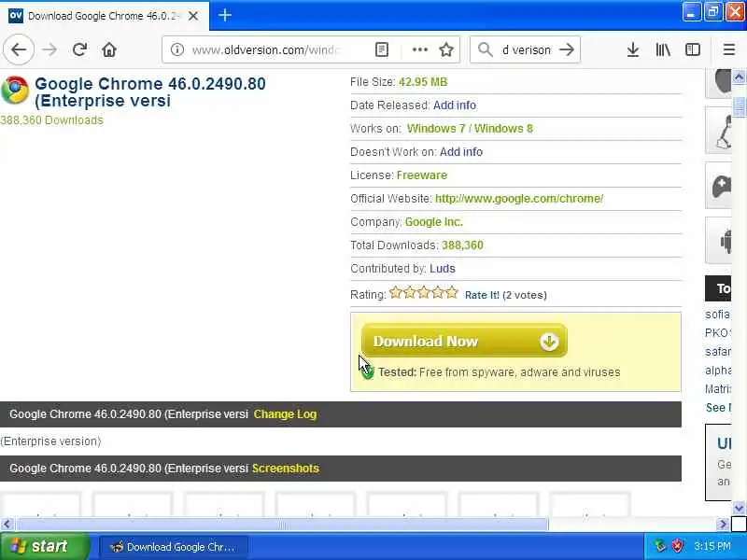Toggle reader view in address bar
Screen dimensions: 747x560
coord(382,49)
